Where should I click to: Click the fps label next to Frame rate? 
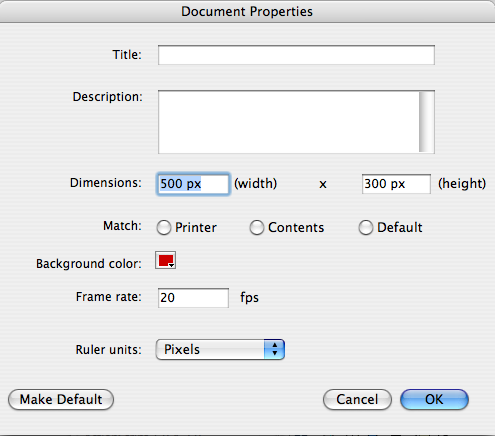pos(249,298)
